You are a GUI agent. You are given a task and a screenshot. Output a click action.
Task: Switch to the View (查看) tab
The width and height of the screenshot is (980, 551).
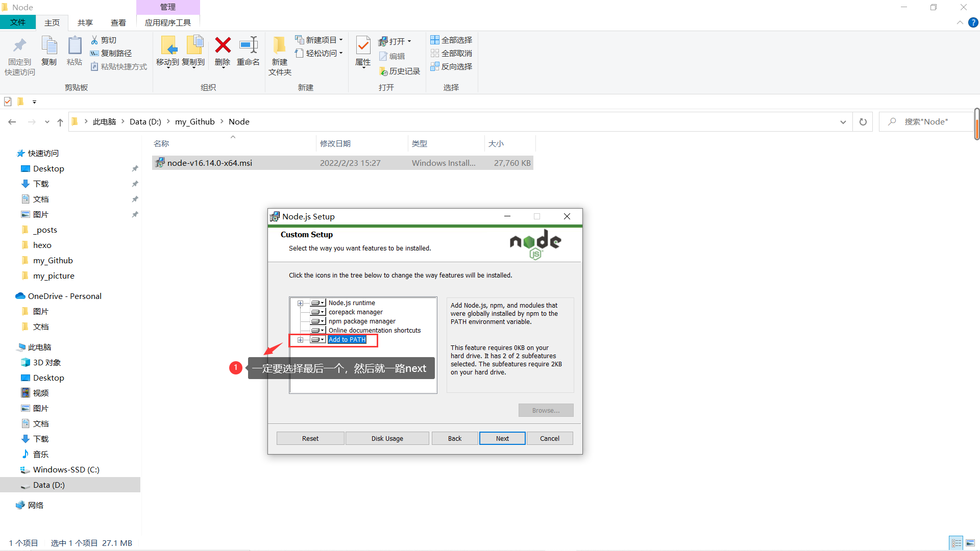118,22
